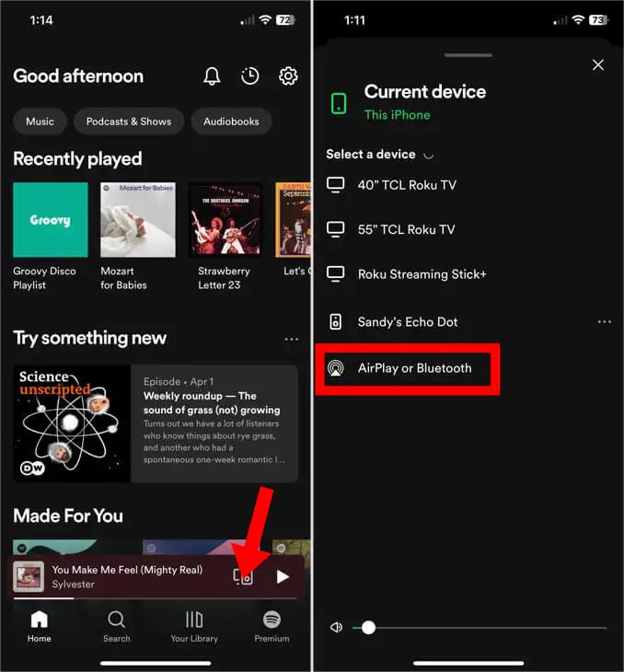Screen dimensions: 624x672
Task: Tap Roku Streaming Stick+ monitor icon
Action: [336, 274]
